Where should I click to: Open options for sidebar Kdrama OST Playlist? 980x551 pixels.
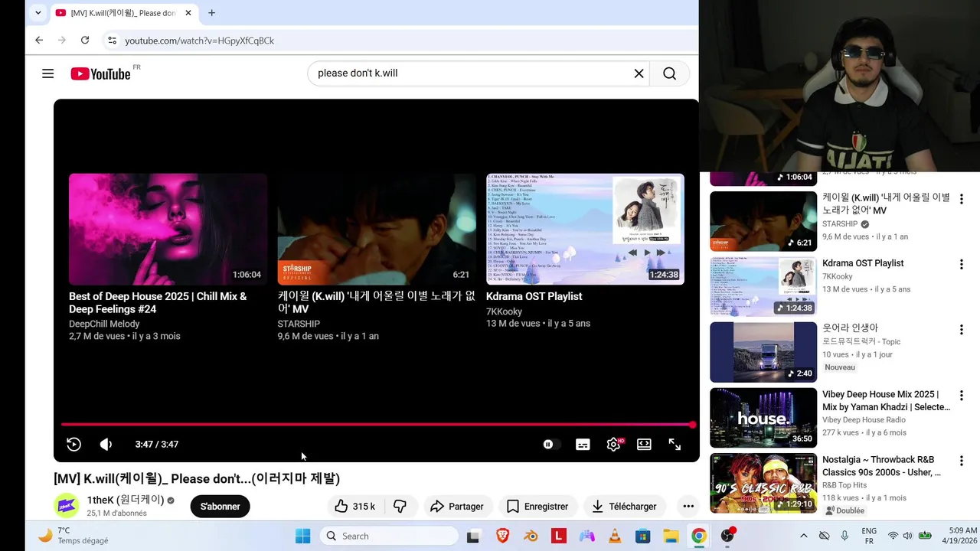click(x=961, y=264)
